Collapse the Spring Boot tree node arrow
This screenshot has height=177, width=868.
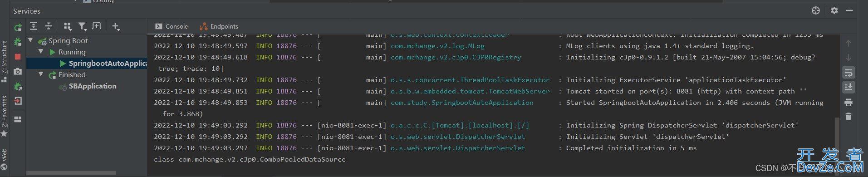click(x=31, y=40)
